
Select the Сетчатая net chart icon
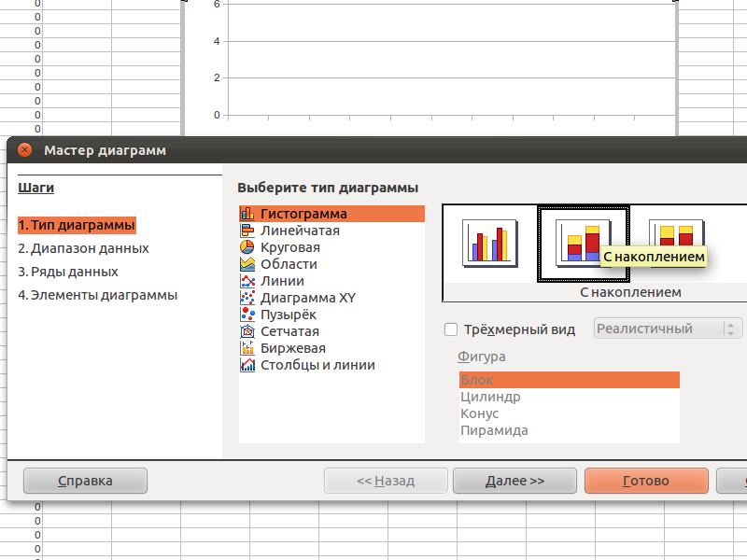click(248, 331)
